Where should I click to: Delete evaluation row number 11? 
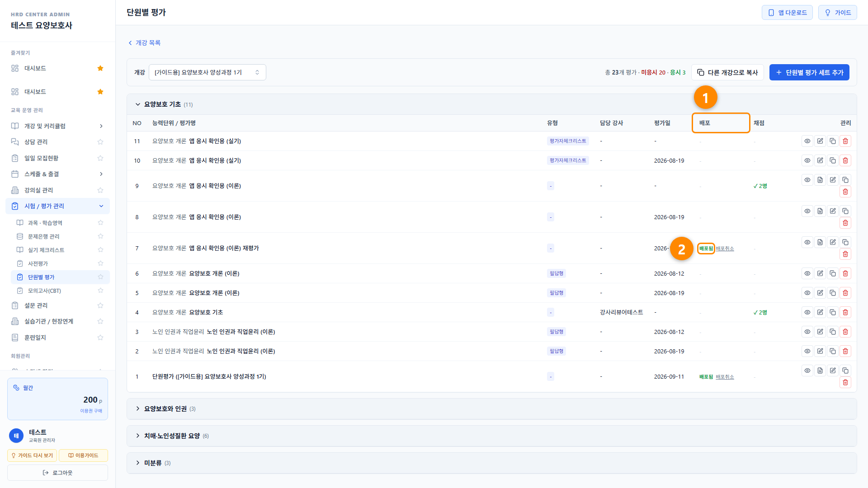845,141
